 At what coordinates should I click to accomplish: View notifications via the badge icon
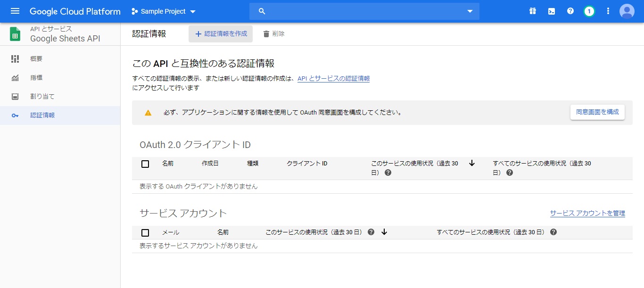pos(589,10)
